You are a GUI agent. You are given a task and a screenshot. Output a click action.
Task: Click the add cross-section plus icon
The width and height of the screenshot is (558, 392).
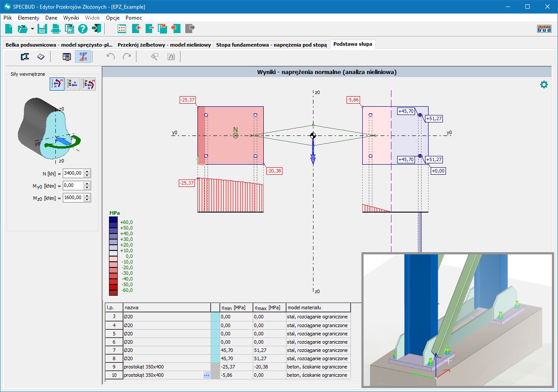pyautogui.click(x=136, y=29)
